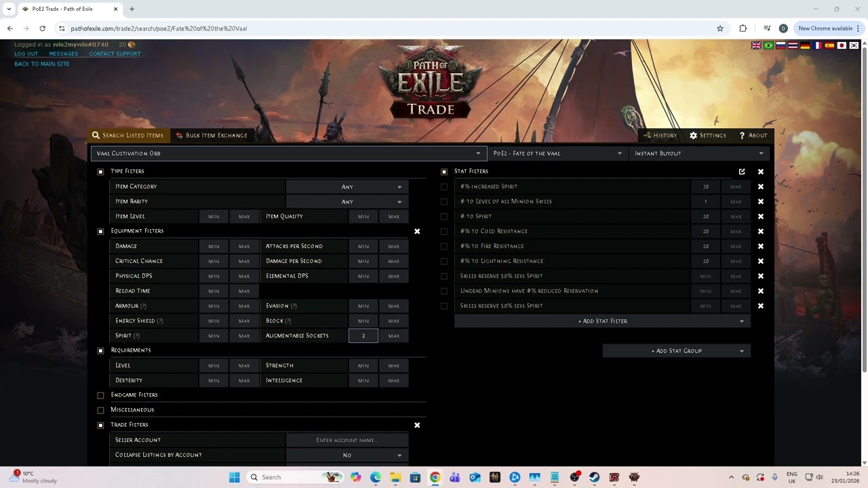Open File Explorer from the taskbar
This screenshot has width=868, height=488.
pyautogui.click(x=395, y=477)
